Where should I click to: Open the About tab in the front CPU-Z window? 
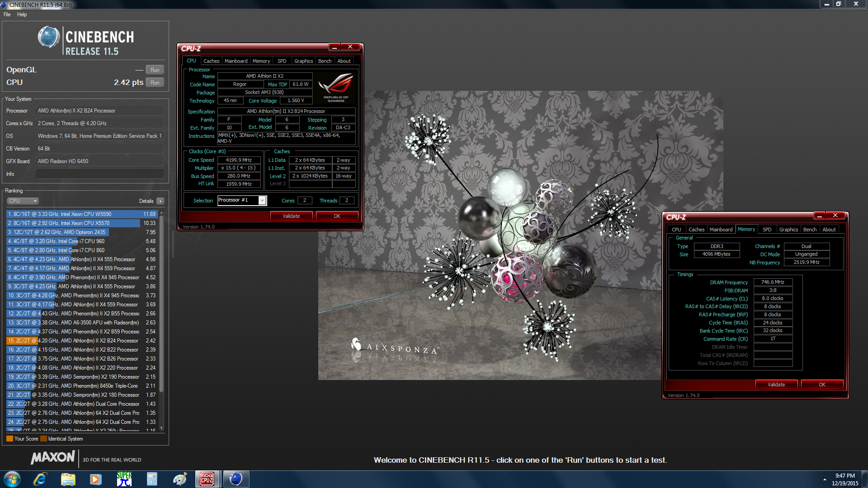(344, 61)
